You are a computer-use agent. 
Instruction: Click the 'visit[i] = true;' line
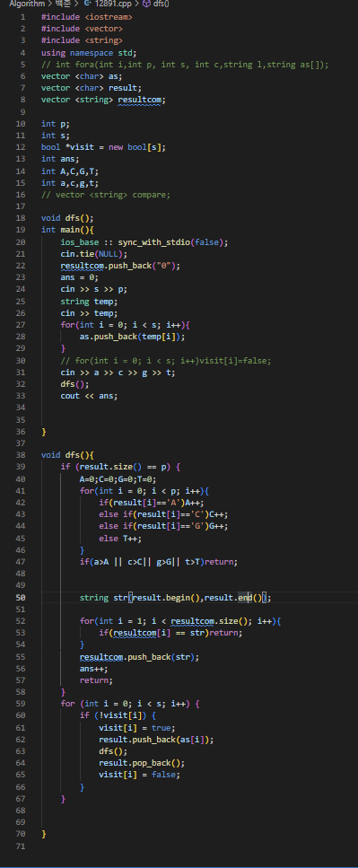(137, 728)
